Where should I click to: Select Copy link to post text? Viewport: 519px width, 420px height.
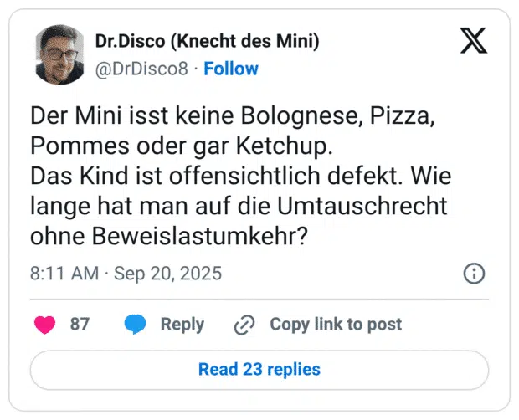point(335,325)
